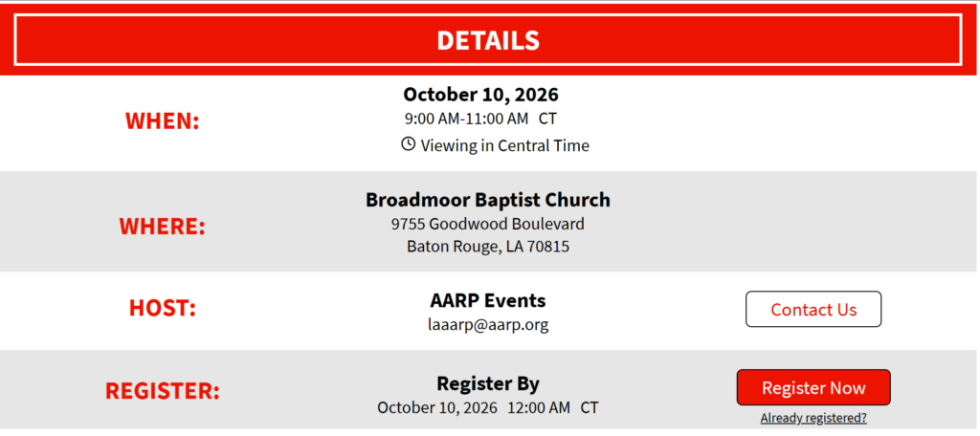Click the Broadmoor Baptist Church venue name
This screenshot has width=980, height=436.
488,200
